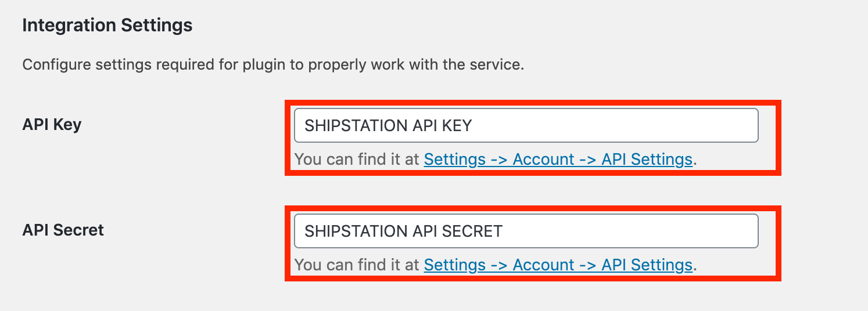
Task: Click the "Integration Settings" heading
Action: [x=107, y=26]
